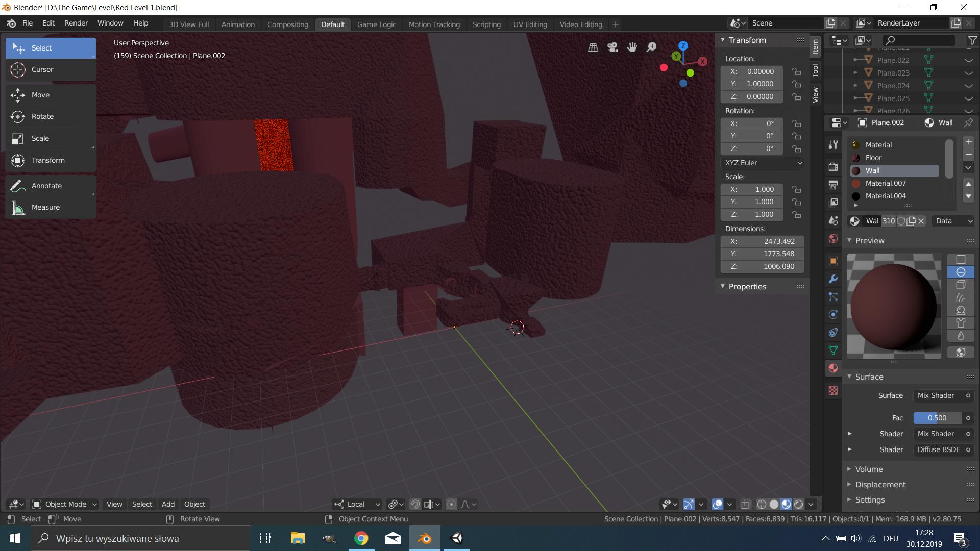Click Object menu in header bar
Viewport: 980px width, 551px height.
click(194, 503)
